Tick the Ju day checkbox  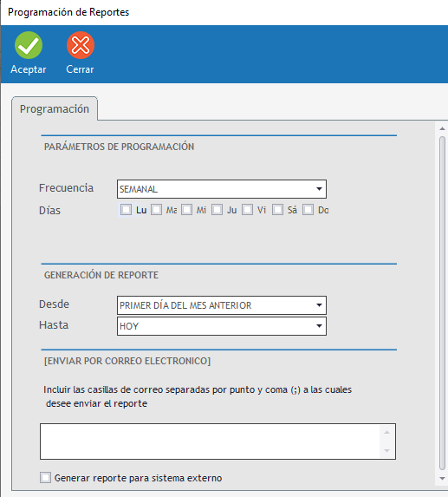point(217,210)
